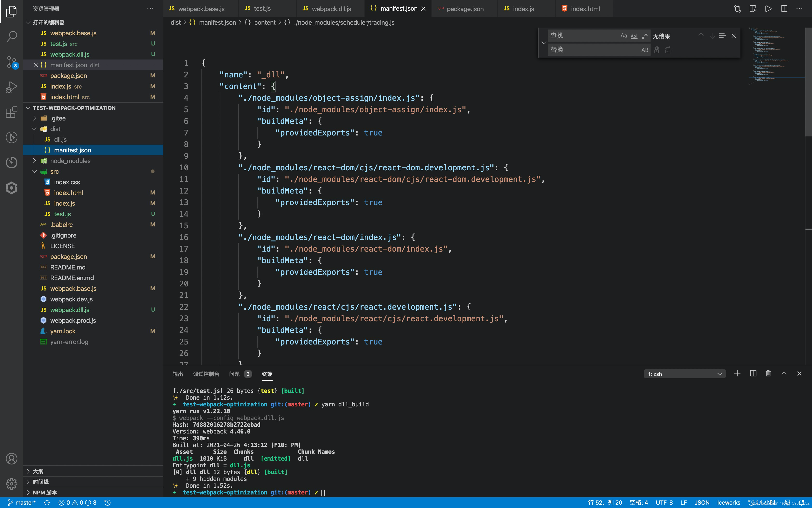This screenshot has width=812, height=508.
Task: Close the find widget
Action: [733, 36]
